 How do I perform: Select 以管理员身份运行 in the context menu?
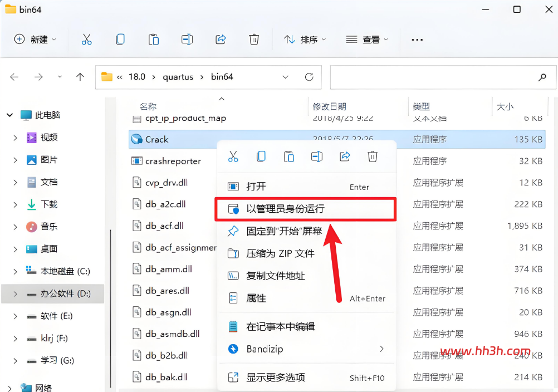point(306,209)
